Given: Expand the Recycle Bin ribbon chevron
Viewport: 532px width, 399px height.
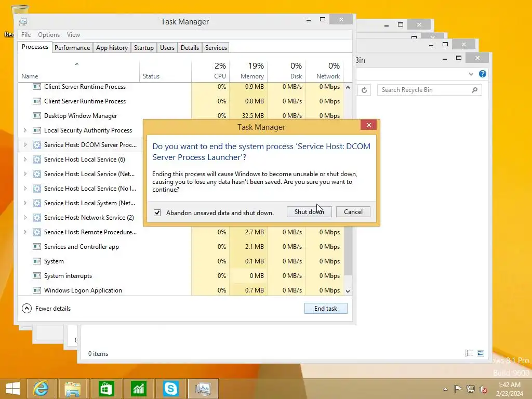Looking at the screenshot, I should click(471, 74).
